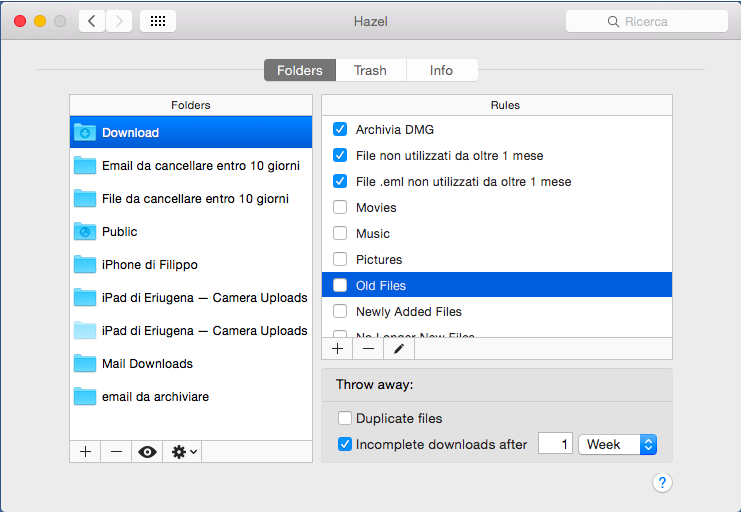The width and height of the screenshot is (741, 512).
Task: Check the Duplicate files option
Action: [x=345, y=418]
